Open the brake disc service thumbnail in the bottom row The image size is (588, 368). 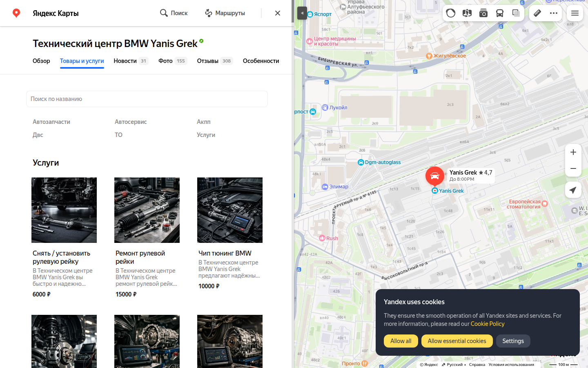tap(64, 341)
